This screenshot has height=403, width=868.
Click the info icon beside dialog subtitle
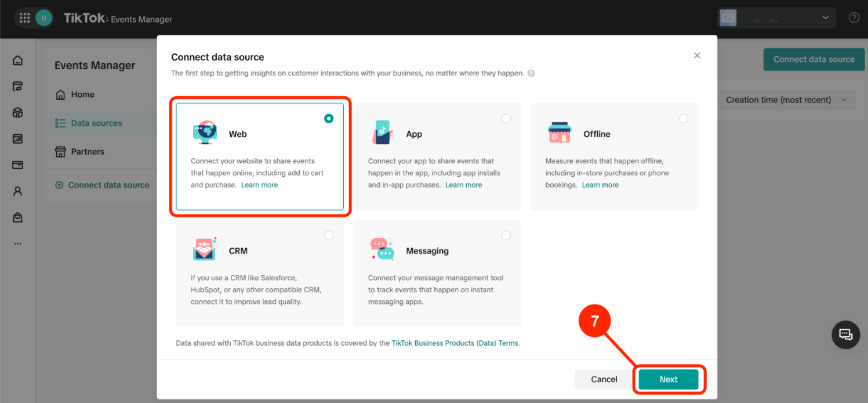pyautogui.click(x=531, y=74)
